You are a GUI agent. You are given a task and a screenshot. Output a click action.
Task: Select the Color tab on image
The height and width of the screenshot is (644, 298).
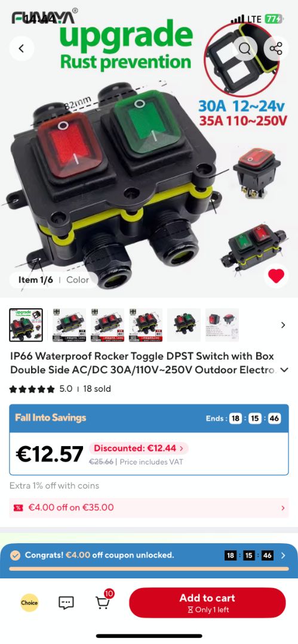pyautogui.click(x=78, y=280)
